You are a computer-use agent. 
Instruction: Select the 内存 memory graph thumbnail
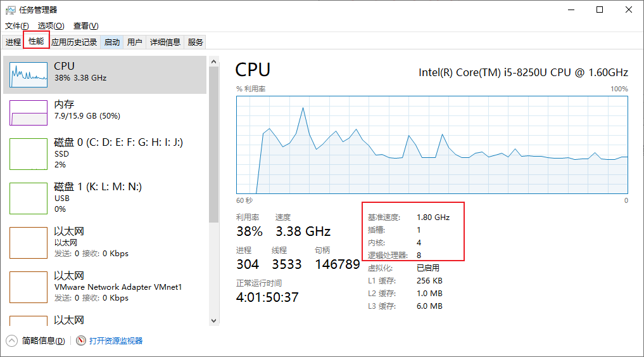point(28,113)
